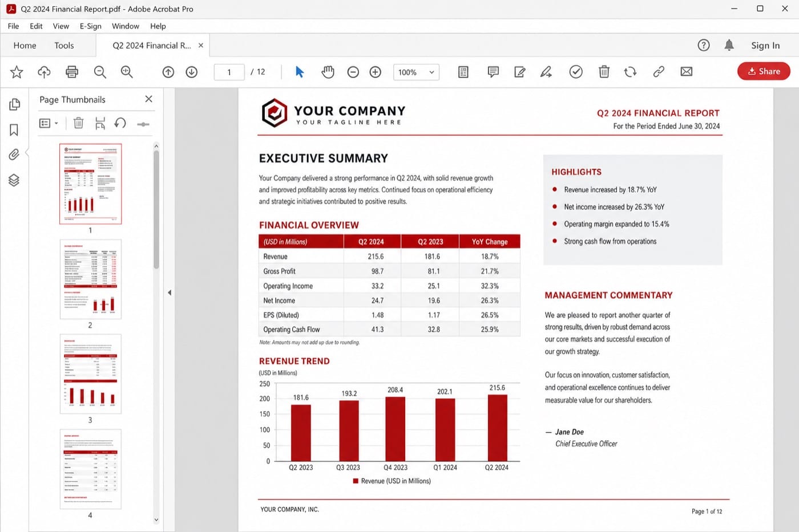Viewport: 799px width, 532px height.
Task: Open the Edit menu
Action: point(36,26)
